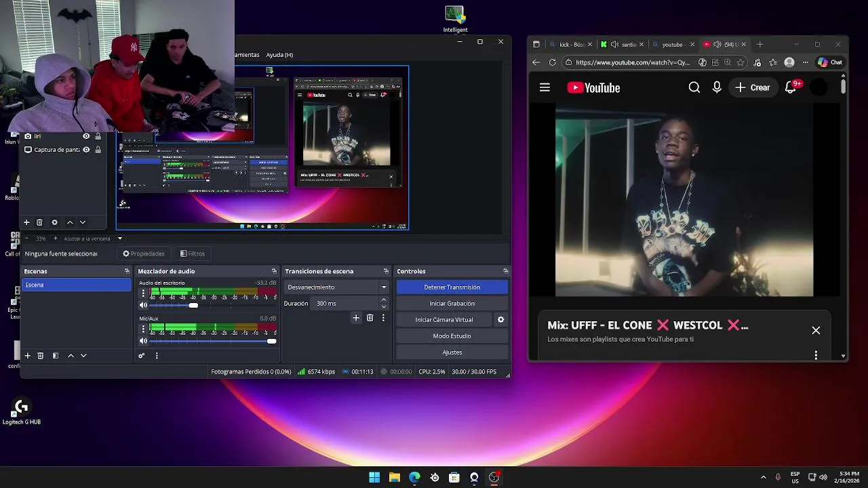Open scene filters icon in the Escenas panel

point(56,355)
